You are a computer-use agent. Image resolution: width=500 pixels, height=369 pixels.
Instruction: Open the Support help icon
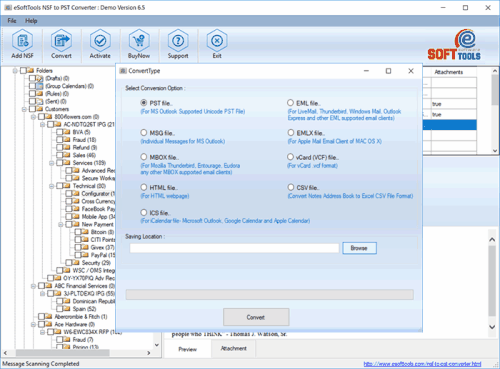coord(178,41)
